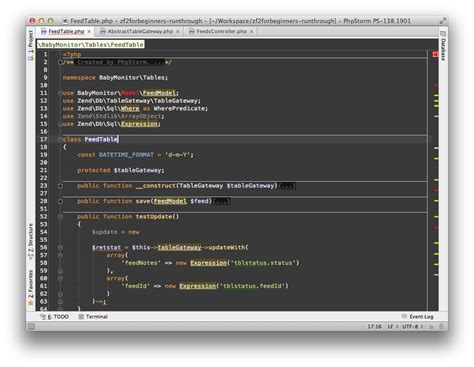Click the folded ellipsis after __construct

(287, 186)
